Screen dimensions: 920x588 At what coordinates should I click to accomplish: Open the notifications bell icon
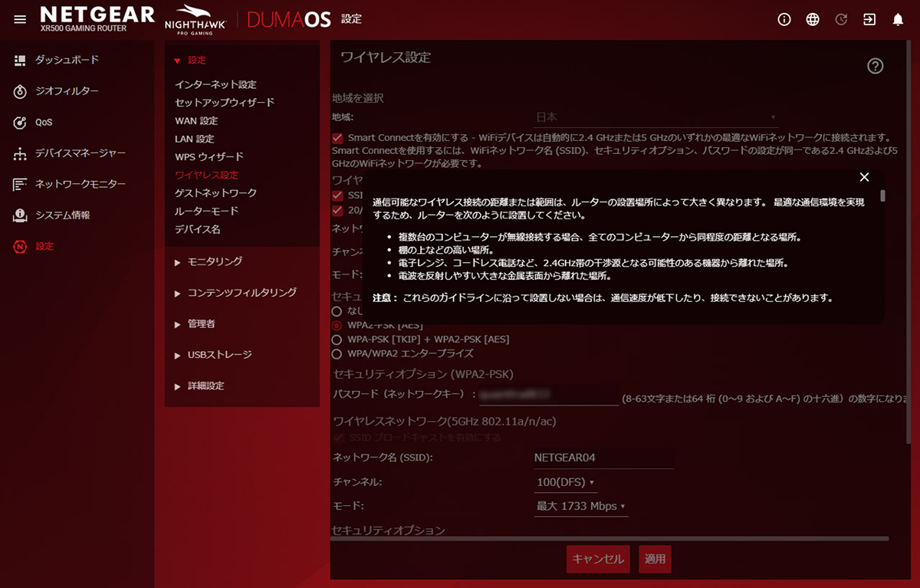[x=898, y=20]
